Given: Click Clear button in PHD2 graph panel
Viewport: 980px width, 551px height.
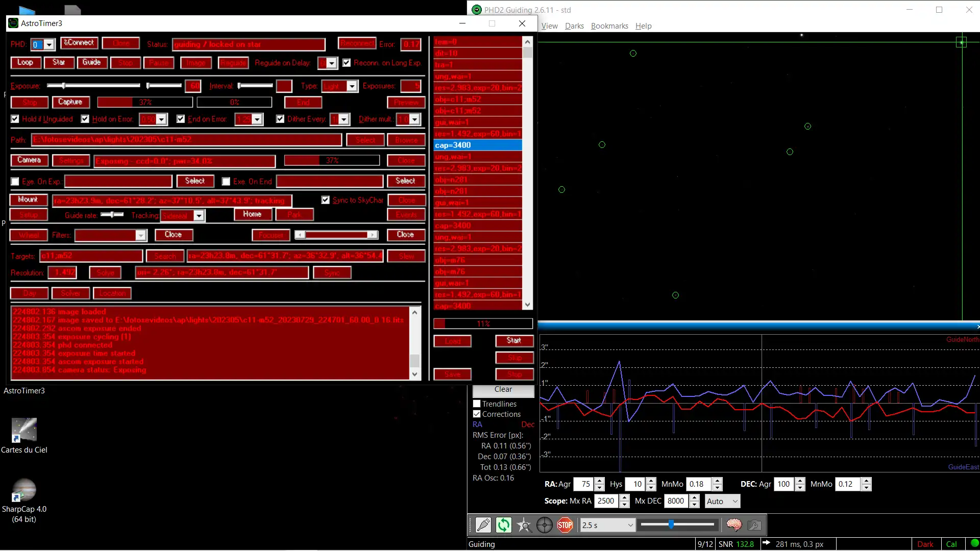Looking at the screenshot, I should click(503, 390).
